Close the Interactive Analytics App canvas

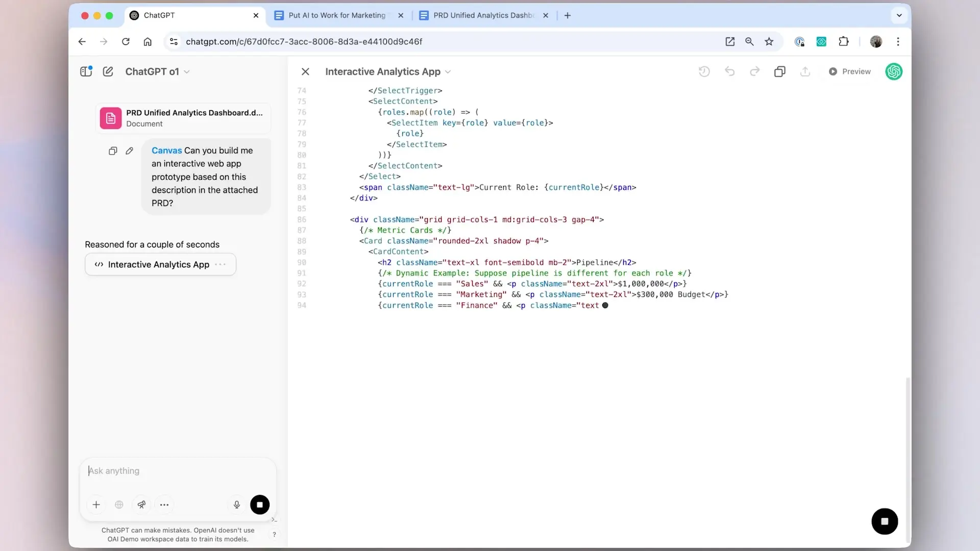tap(305, 72)
